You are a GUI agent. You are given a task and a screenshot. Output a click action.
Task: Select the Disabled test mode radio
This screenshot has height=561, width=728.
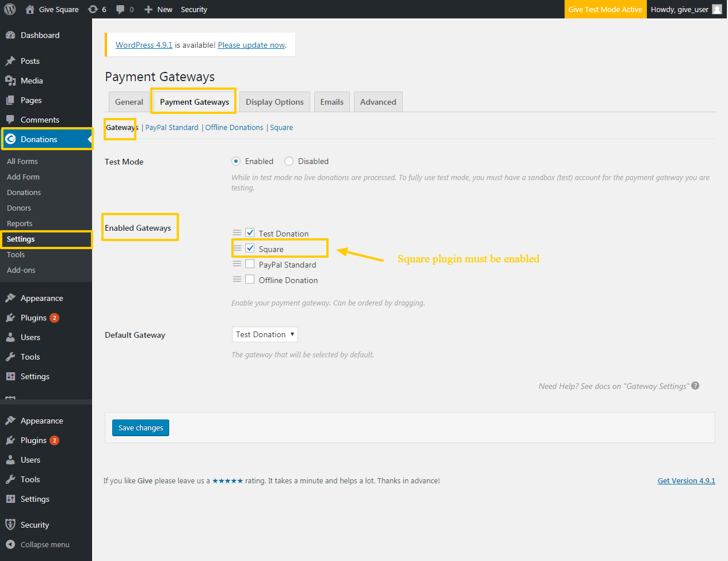point(289,161)
